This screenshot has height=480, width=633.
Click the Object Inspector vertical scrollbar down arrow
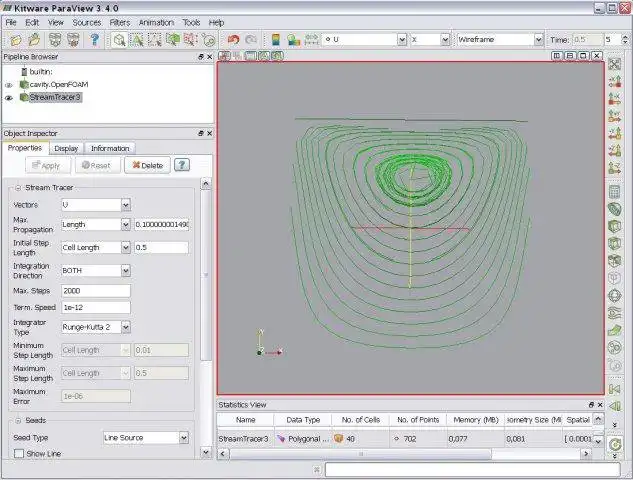tap(206, 453)
